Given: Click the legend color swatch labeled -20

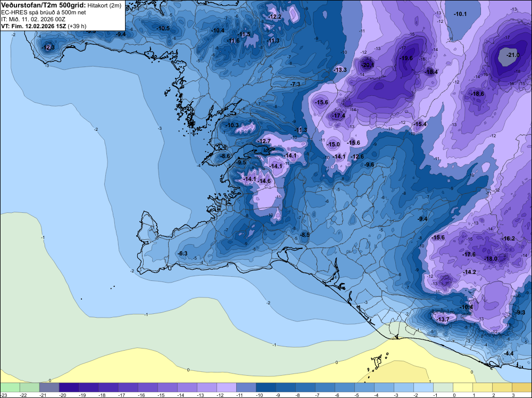Looking at the screenshot, I should tap(69, 387).
